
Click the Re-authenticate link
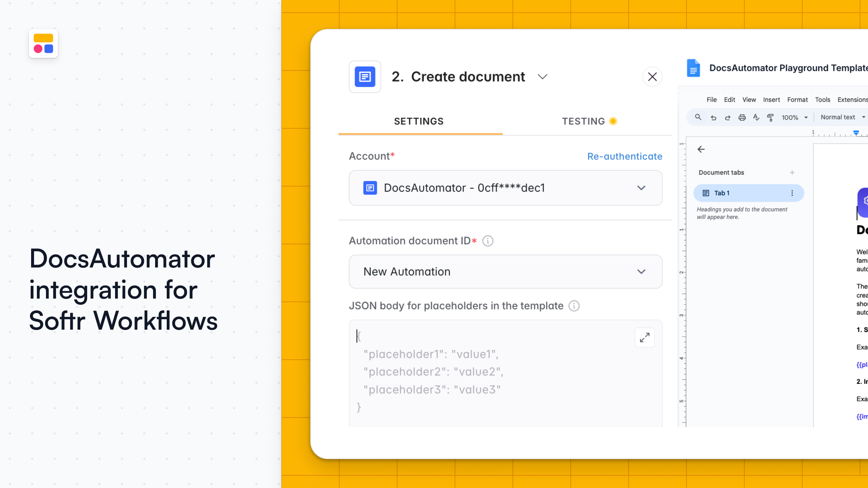click(625, 156)
